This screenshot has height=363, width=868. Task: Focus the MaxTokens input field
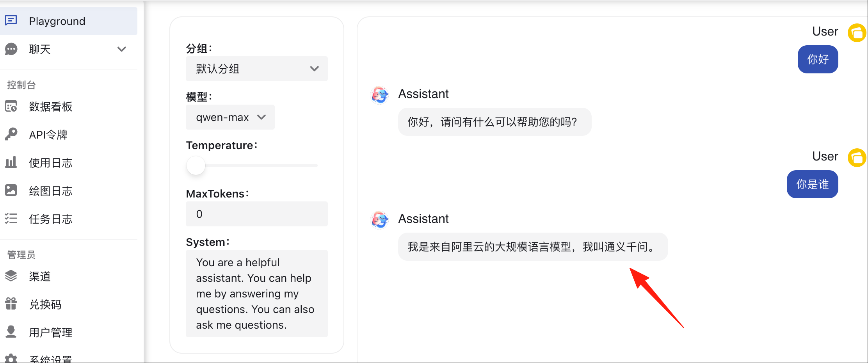257,214
